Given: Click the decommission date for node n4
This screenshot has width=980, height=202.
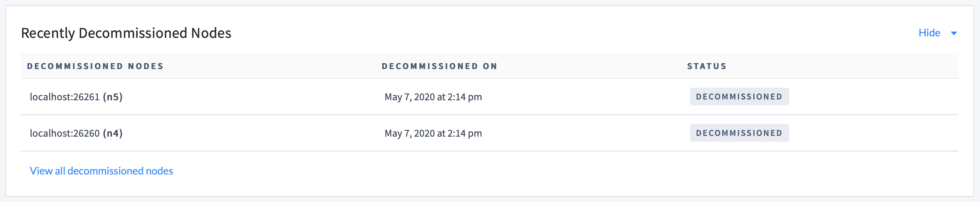Looking at the screenshot, I should [x=433, y=133].
